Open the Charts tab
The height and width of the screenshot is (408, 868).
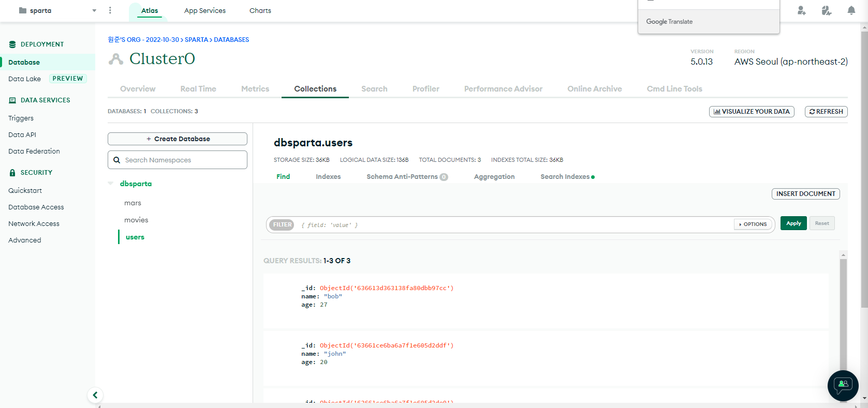click(260, 10)
